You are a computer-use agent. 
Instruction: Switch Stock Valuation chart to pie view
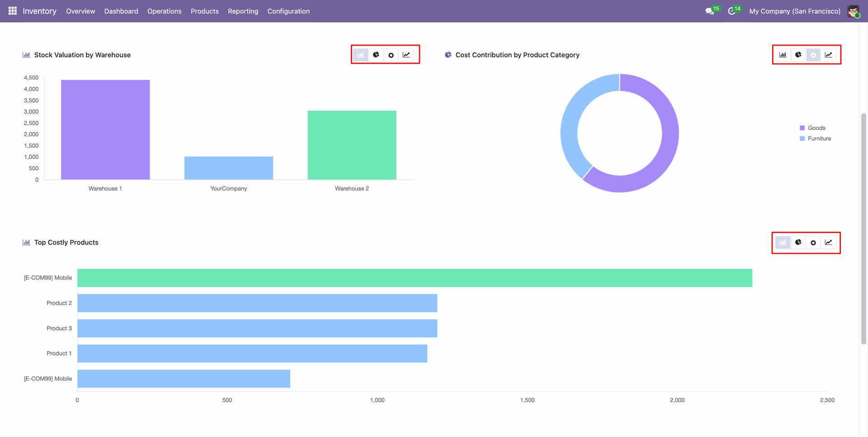pyautogui.click(x=376, y=55)
